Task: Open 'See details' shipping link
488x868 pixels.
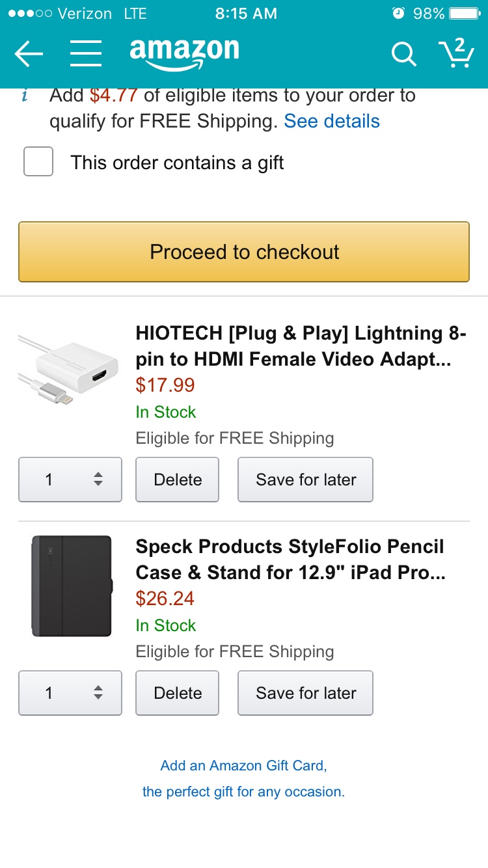Action: (x=332, y=122)
